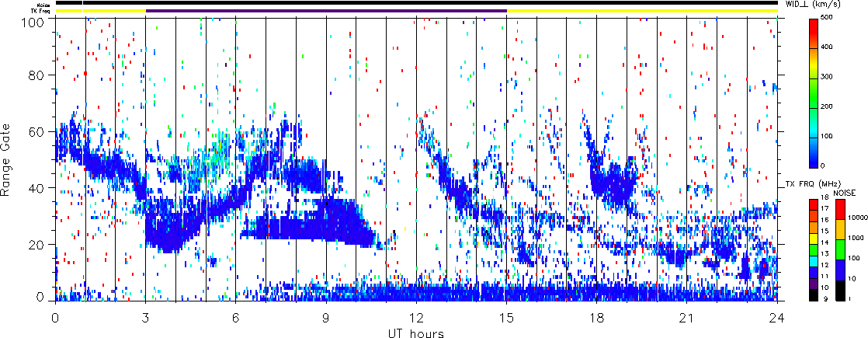
Task: Click the "11" TX frequency colorbar value
Action: [x=825, y=277]
